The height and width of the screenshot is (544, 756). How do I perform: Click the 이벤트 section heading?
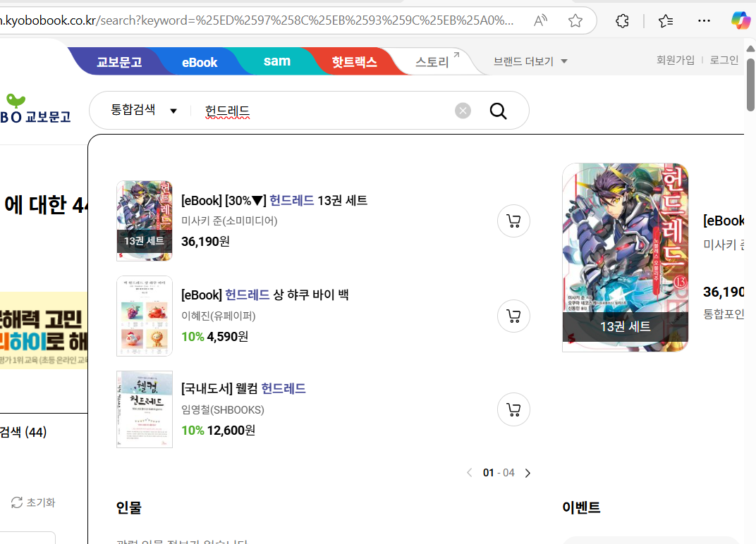pos(582,507)
